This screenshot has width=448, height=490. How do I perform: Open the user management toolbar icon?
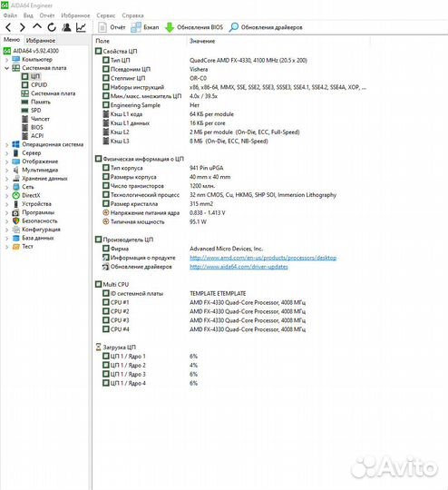click(x=66, y=27)
